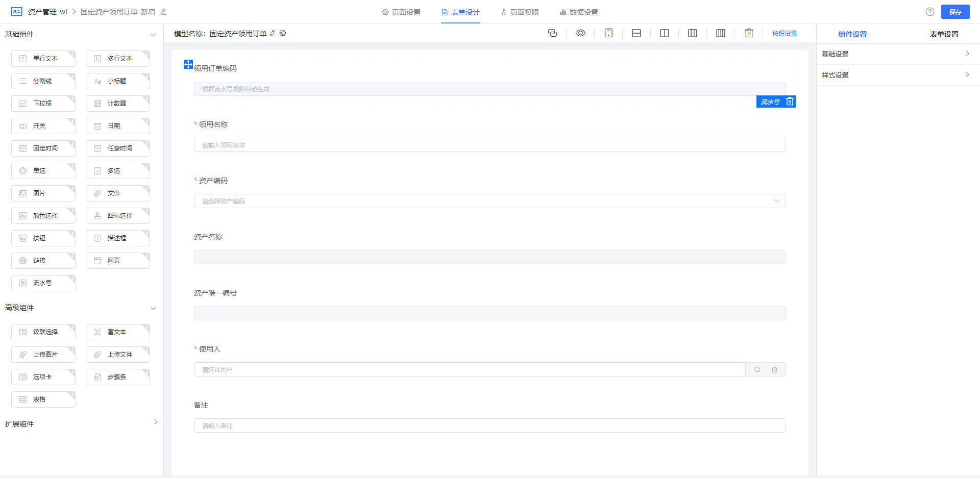980x478 pixels.
Task: Switch to 页面权限 tab
Action: pyautogui.click(x=520, y=12)
